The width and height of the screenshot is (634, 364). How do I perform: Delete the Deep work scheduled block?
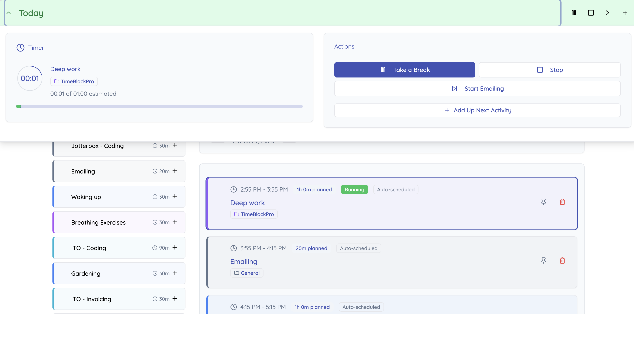pyautogui.click(x=562, y=202)
